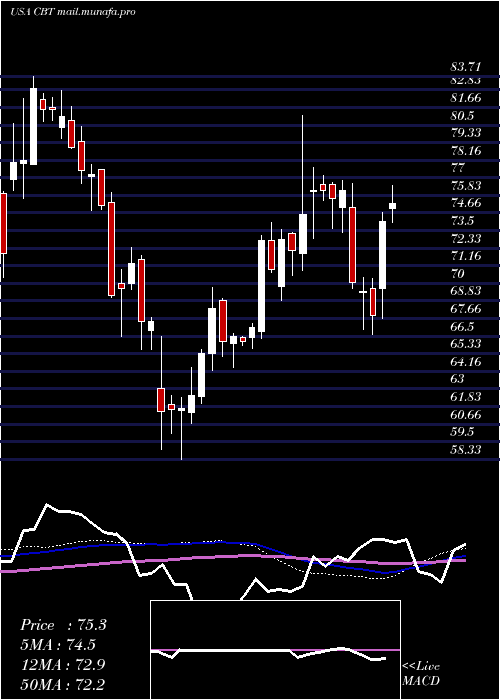Click the 73.5 price axis label
The height and width of the screenshot is (700, 500).
pyautogui.click(x=462, y=221)
